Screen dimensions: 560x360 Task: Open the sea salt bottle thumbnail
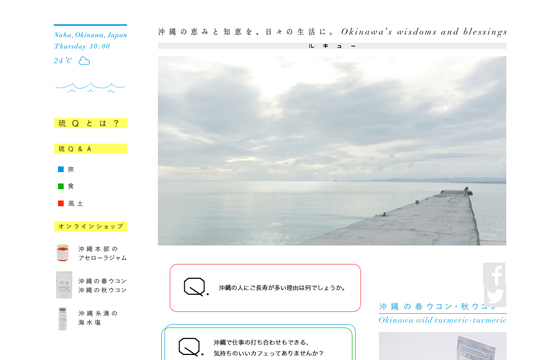62,319
